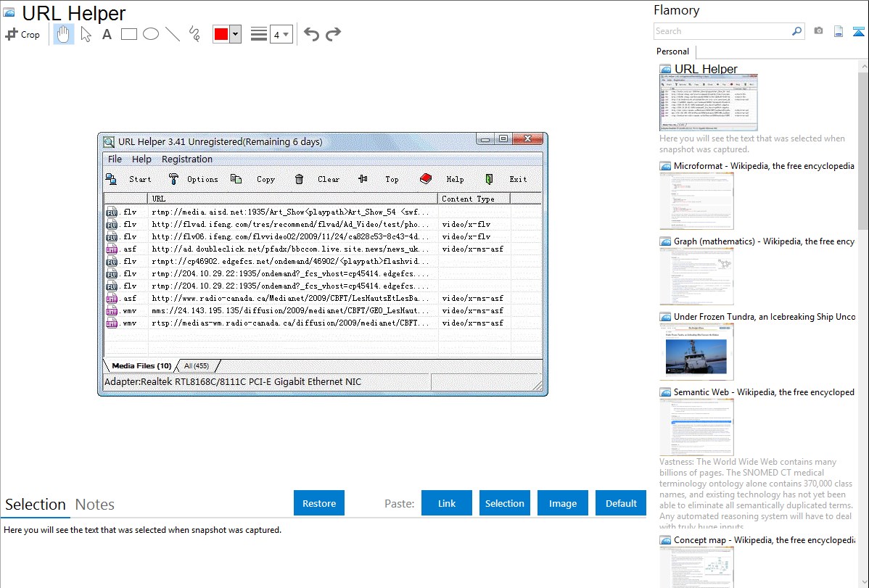869x588 pixels.
Task: Select the text annotation tool
Action: 107,34
